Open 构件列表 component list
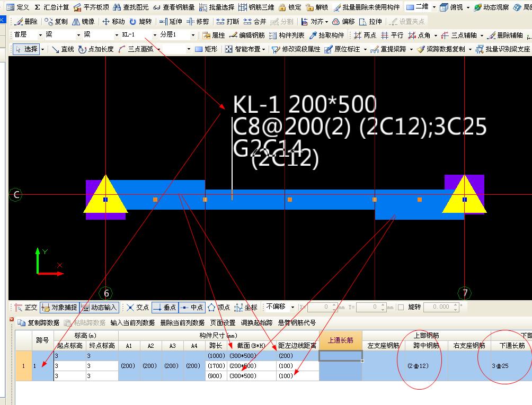532x405 pixels. pos(287,35)
